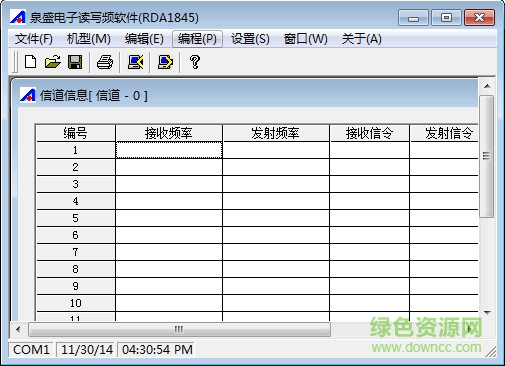The width and height of the screenshot is (505, 366).
Task: Open the 编程(P) menu
Action: (197, 39)
